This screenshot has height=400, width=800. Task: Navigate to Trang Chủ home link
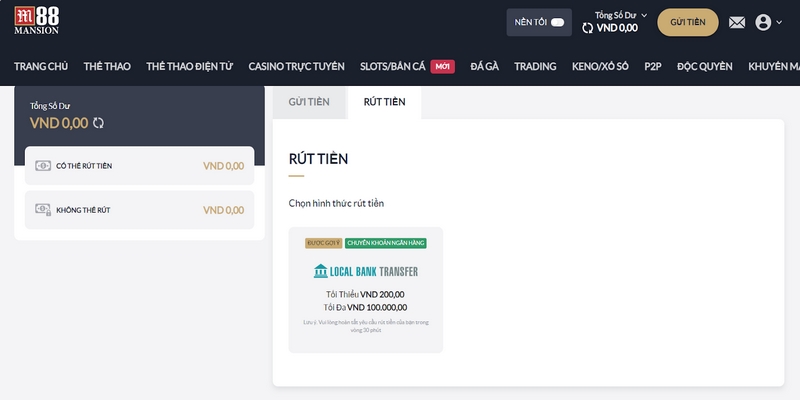click(x=41, y=67)
